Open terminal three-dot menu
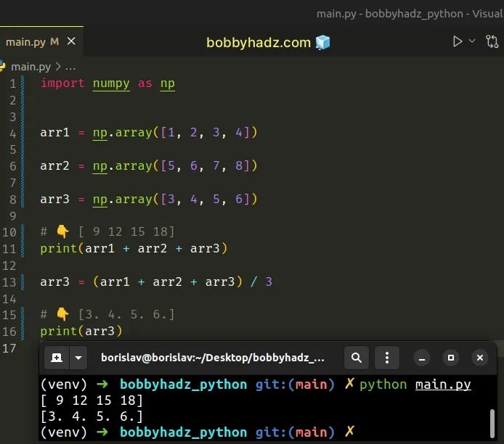This screenshot has height=444, width=504. pos(387,358)
